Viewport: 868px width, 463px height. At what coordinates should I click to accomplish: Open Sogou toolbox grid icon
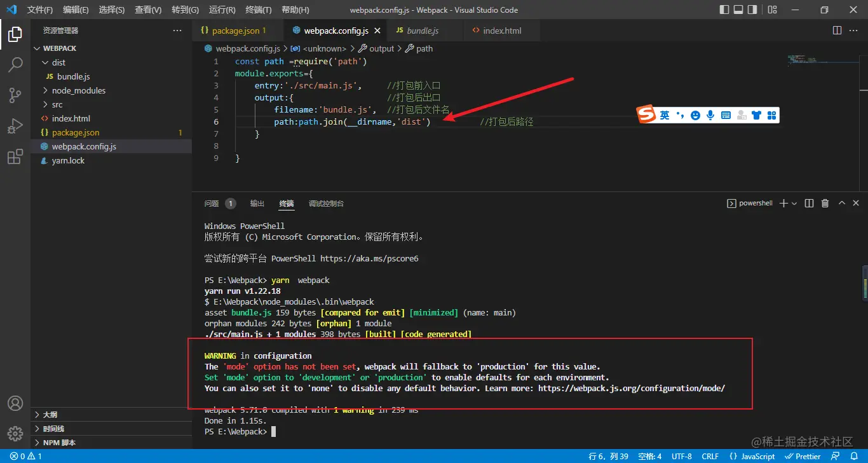771,115
